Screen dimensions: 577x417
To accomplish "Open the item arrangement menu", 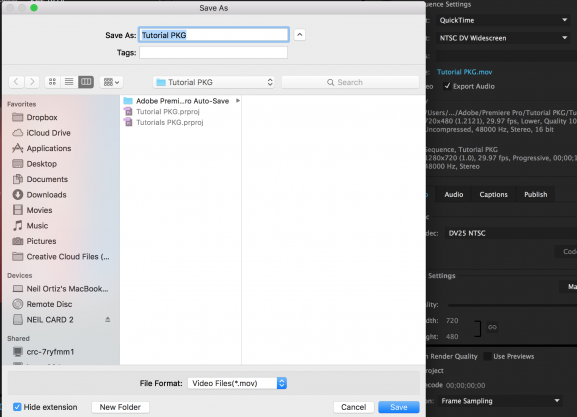I will coord(111,82).
